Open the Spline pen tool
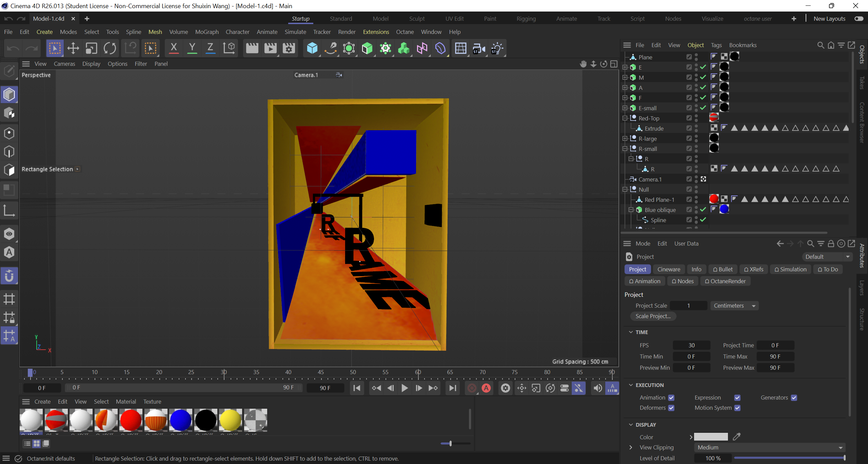 point(331,48)
